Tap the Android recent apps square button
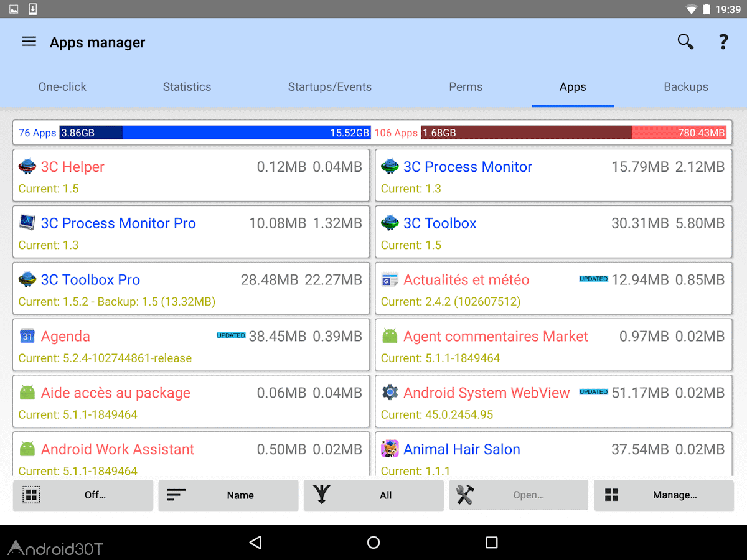Screen dimensions: 747x560 [492, 543]
